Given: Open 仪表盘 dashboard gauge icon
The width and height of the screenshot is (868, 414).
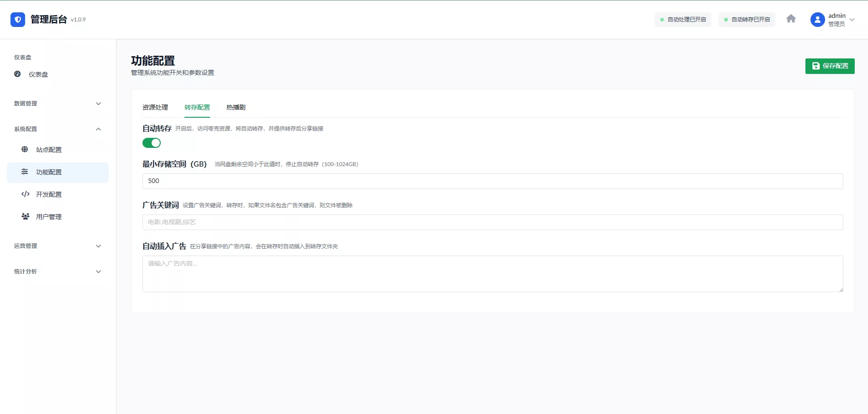Looking at the screenshot, I should (17, 74).
